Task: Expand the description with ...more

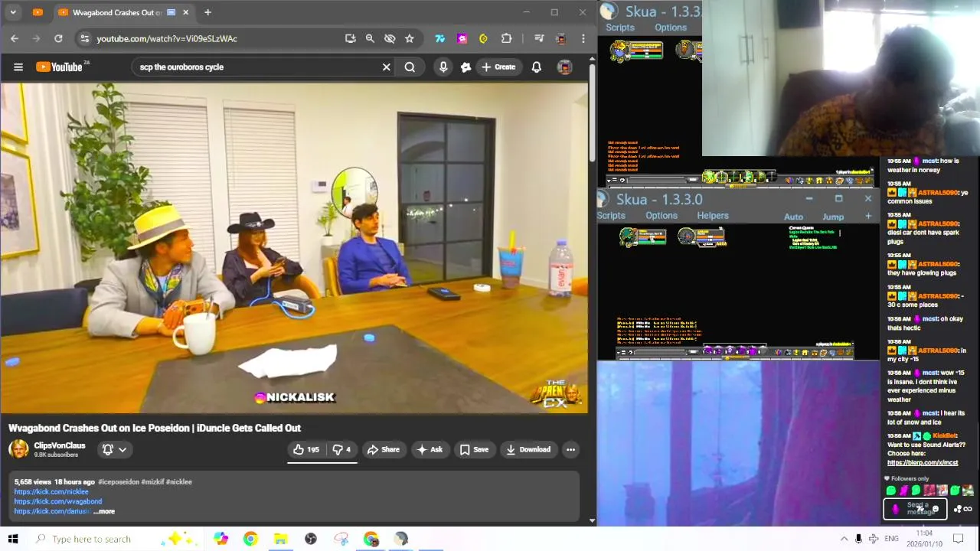Action: 104,511
